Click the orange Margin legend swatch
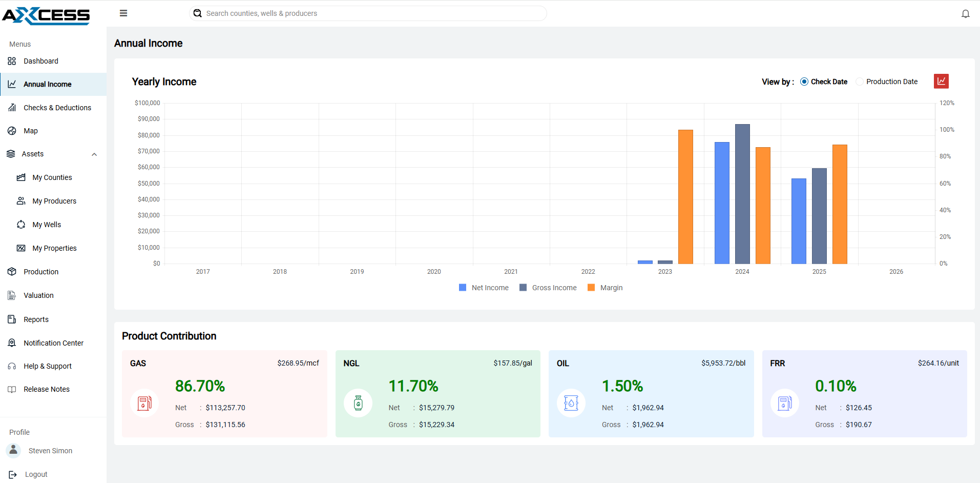This screenshot has width=980, height=483. (591, 288)
